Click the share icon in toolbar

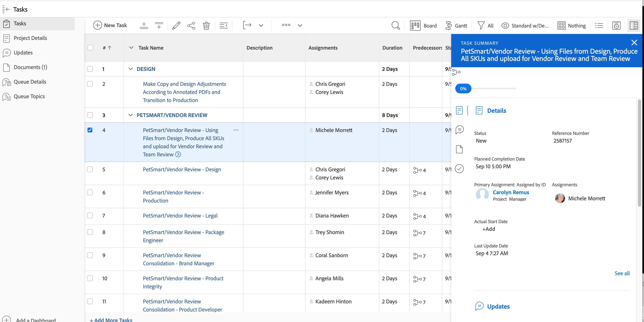(191, 26)
